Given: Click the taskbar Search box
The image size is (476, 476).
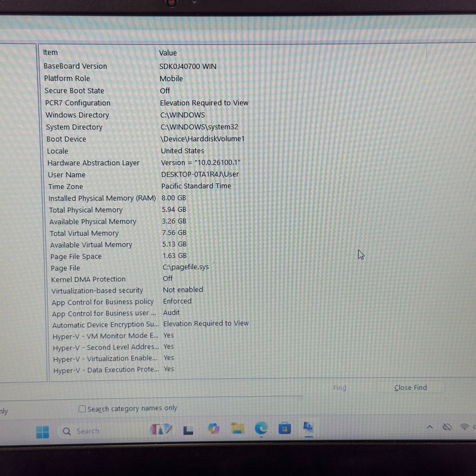Looking at the screenshot, I should point(88,431).
